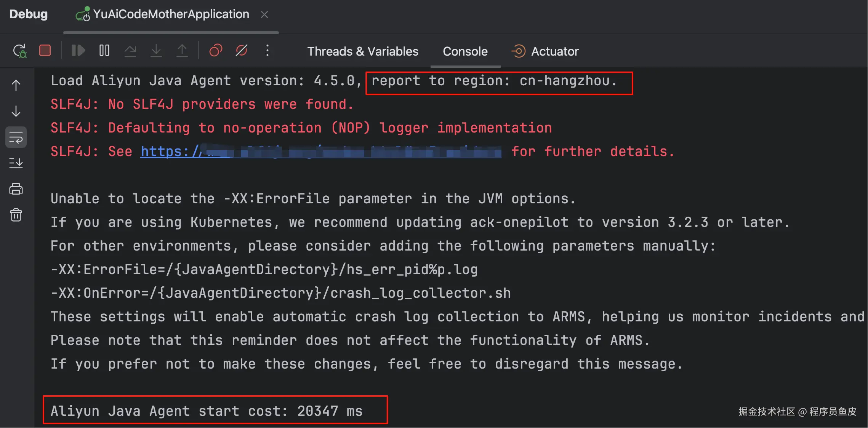Viewport: 868px width, 428px height.
Task: Open the More actions three-dot menu
Action: pyautogui.click(x=267, y=51)
